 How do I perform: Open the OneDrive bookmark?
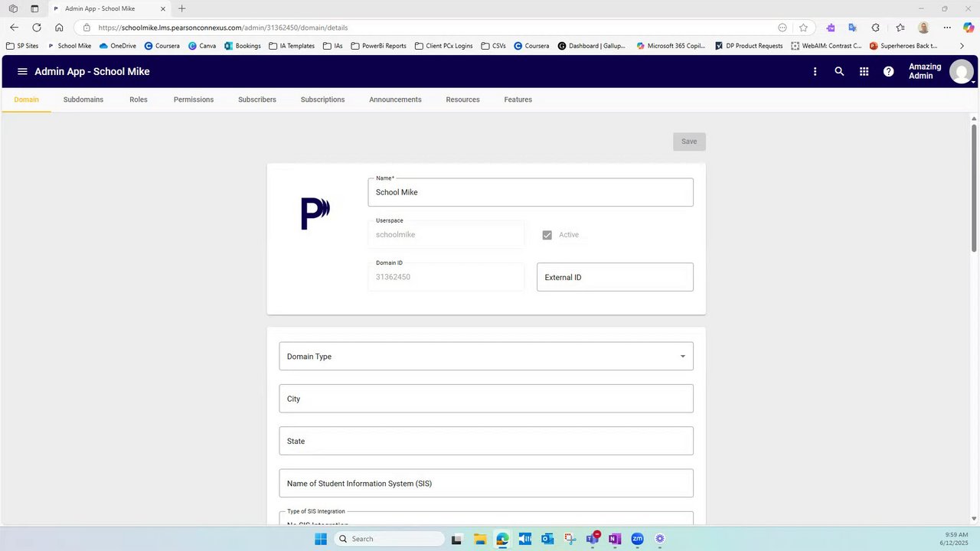point(117,46)
